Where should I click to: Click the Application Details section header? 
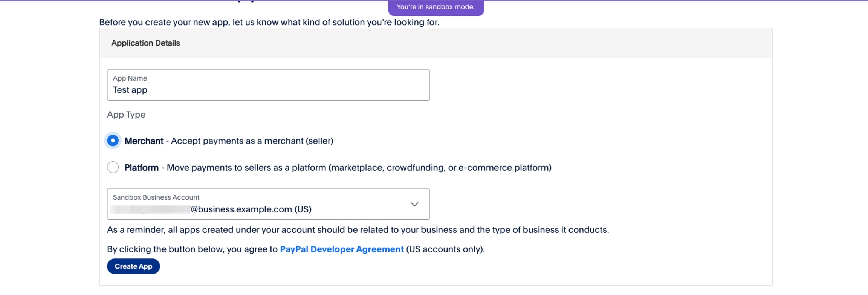click(x=145, y=43)
